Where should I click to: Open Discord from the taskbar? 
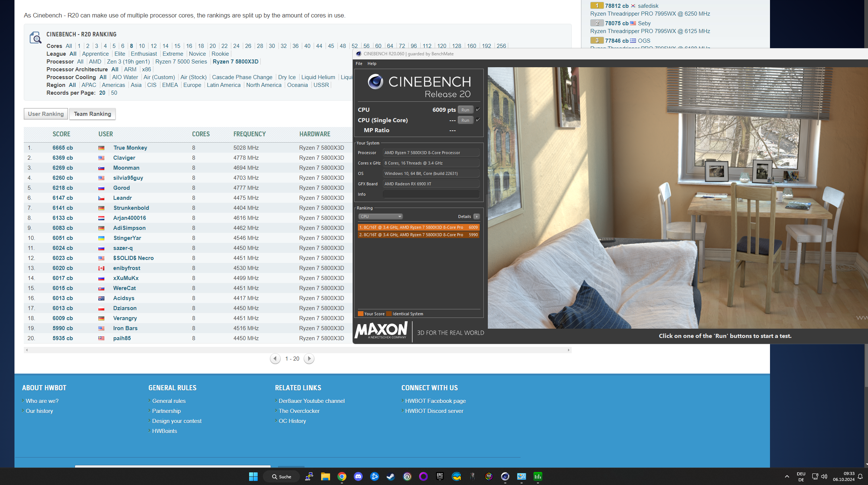(358, 476)
